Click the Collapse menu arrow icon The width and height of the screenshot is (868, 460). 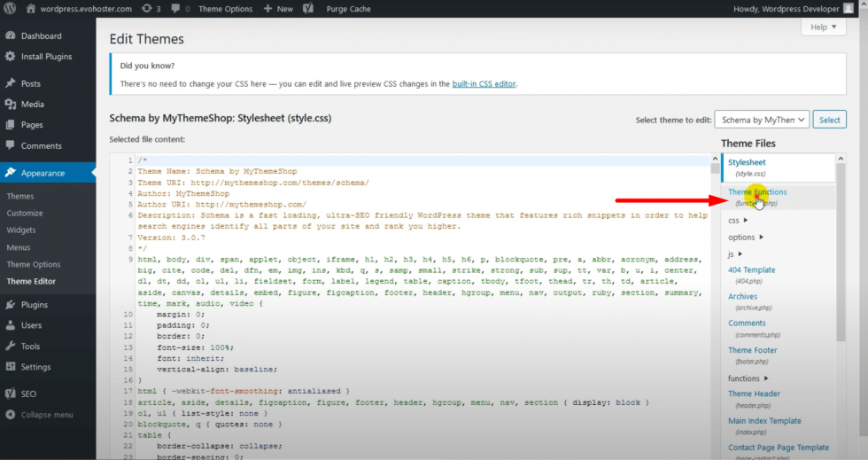coord(11,415)
